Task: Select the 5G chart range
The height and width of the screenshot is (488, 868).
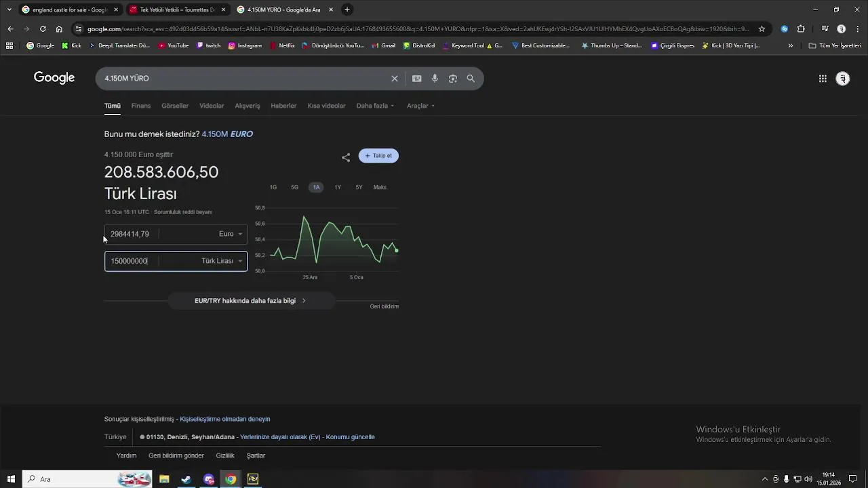Action: click(x=294, y=187)
